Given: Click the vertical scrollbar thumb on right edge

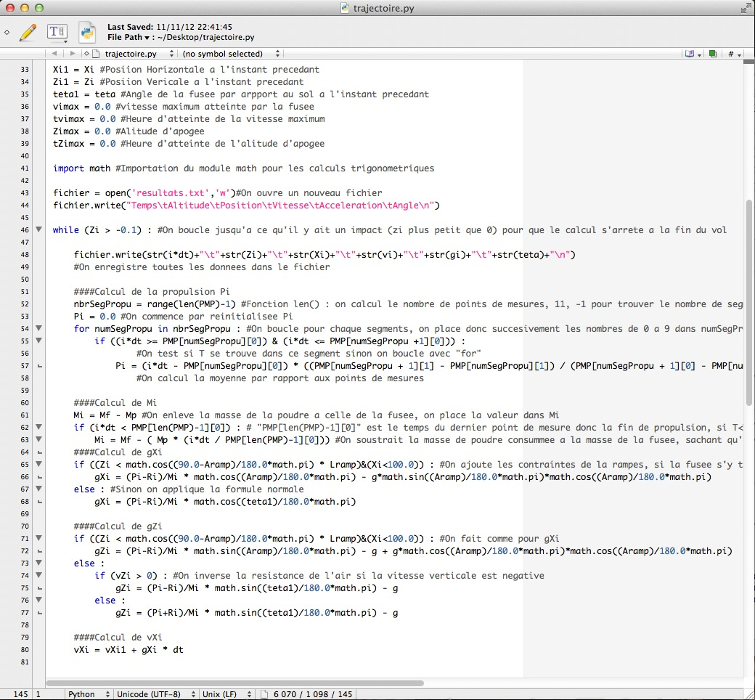Looking at the screenshot, I should click(748, 303).
